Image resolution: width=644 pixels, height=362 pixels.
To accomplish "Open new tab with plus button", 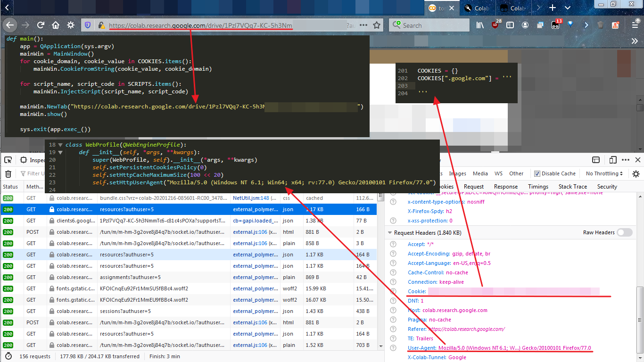I will click(x=553, y=8).
